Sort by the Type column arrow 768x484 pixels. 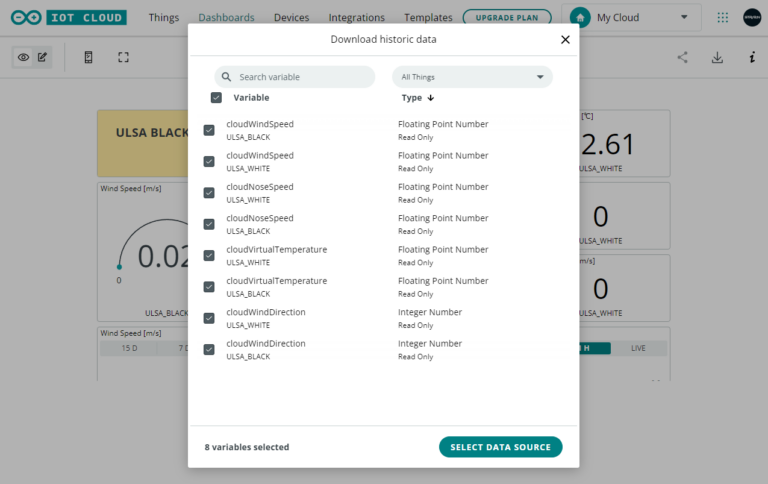(x=431, y=98)
